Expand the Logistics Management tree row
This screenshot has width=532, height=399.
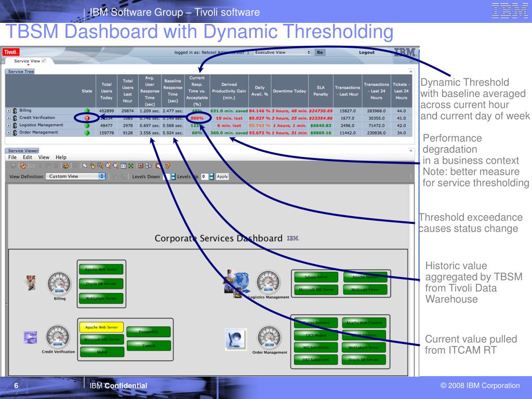(8, 125)
